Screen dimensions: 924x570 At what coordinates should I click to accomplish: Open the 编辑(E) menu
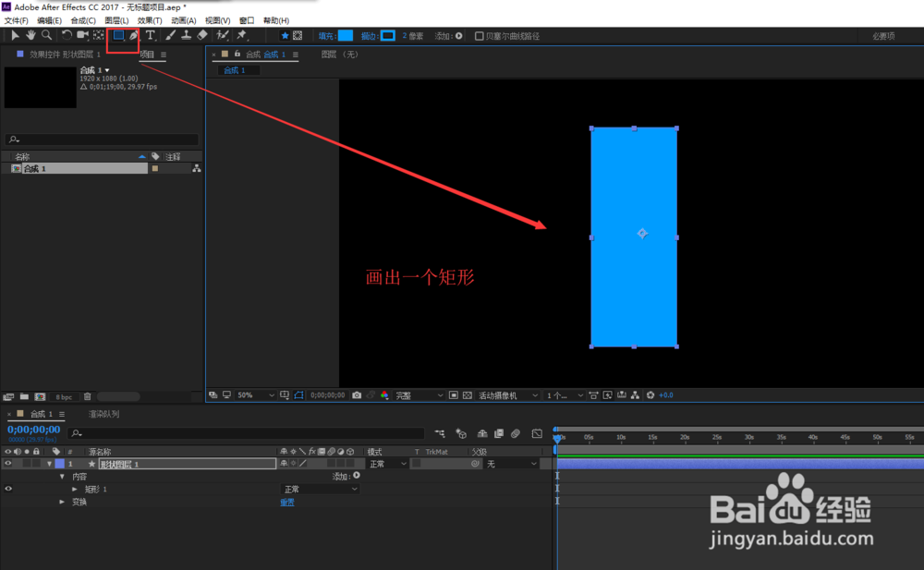pos(50,20)
